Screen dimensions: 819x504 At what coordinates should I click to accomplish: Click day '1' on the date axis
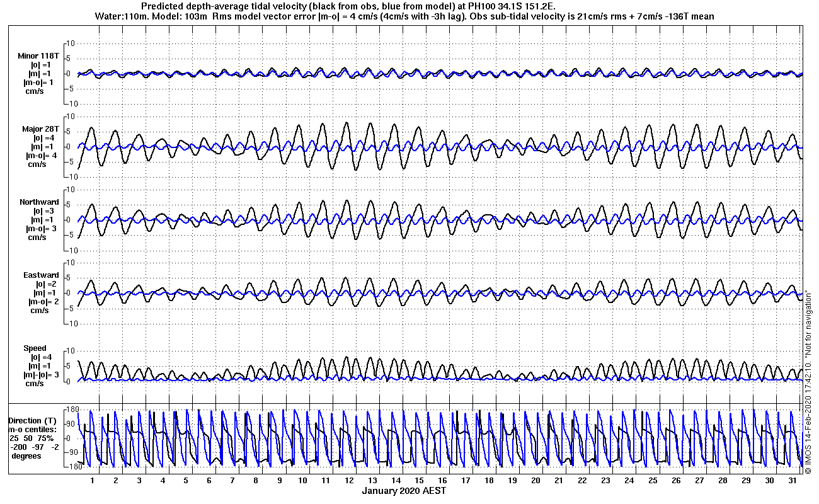pyautogui.click(x=93, y=480)
